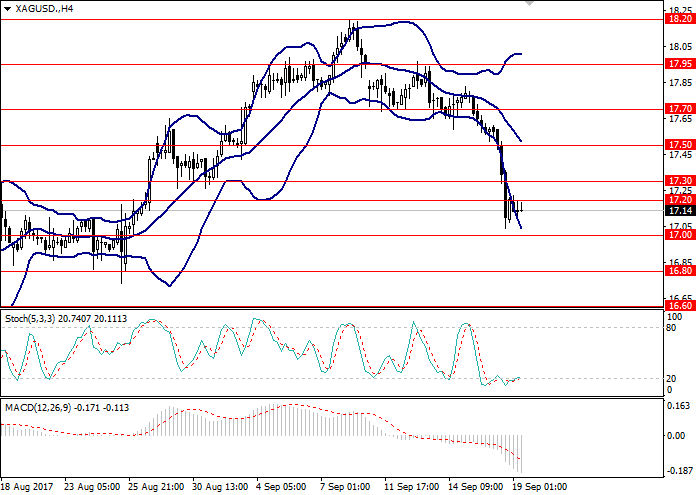Click the 17.85 price axis value

[x=681, y=83]
